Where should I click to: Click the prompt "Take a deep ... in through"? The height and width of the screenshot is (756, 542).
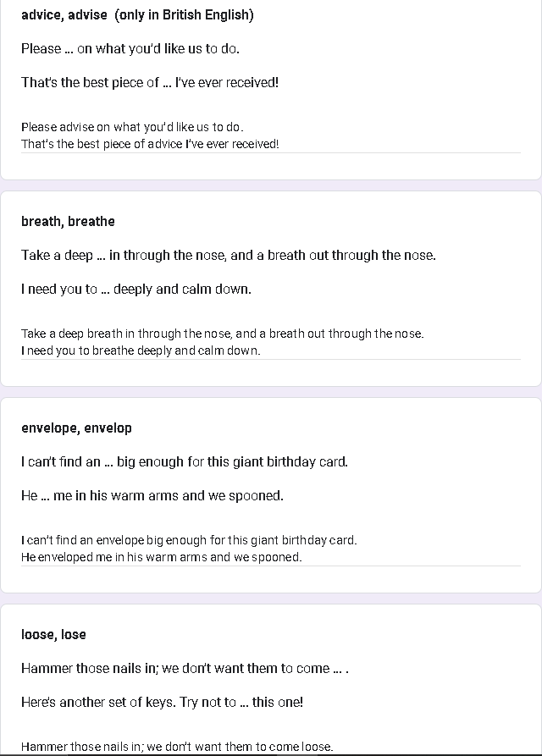coord(229,256)
